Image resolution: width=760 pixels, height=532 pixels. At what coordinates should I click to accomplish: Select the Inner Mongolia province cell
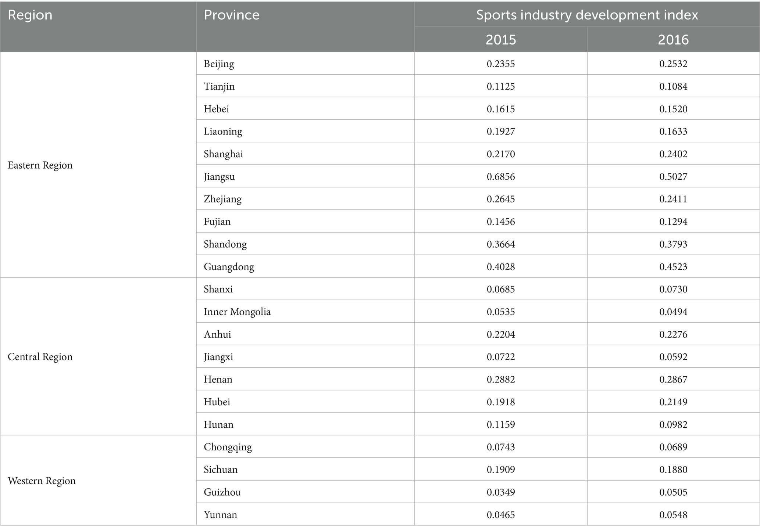tap(237, 312)
